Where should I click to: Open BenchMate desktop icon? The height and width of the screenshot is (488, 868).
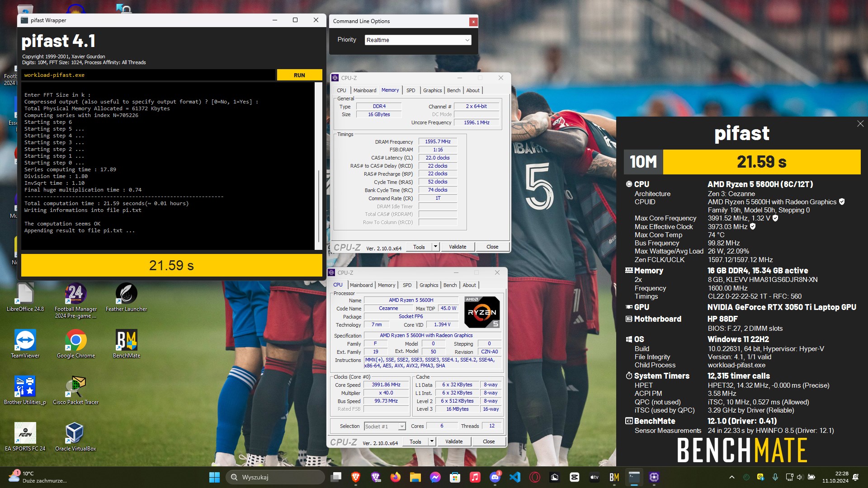126,344
